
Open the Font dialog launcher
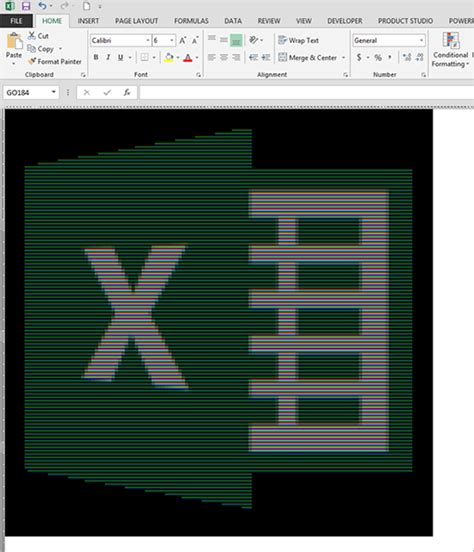pos(199,75)
